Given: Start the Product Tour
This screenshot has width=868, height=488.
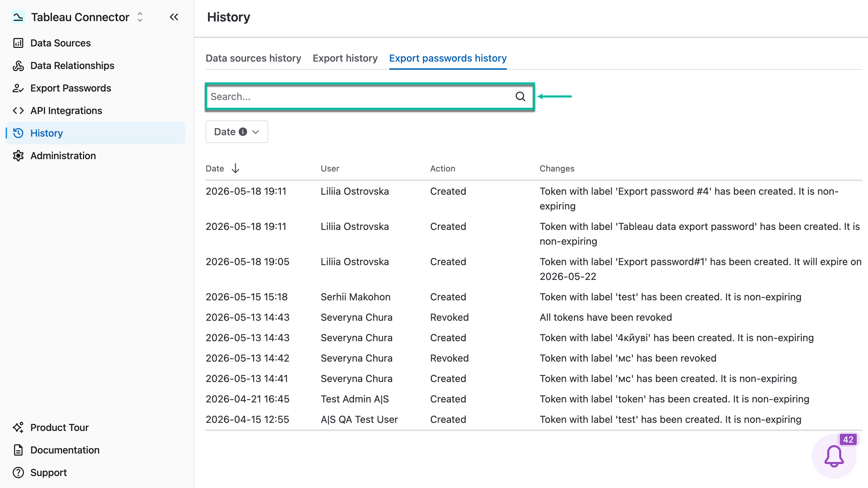Looking at the screenshot, I should coord(95,427).
